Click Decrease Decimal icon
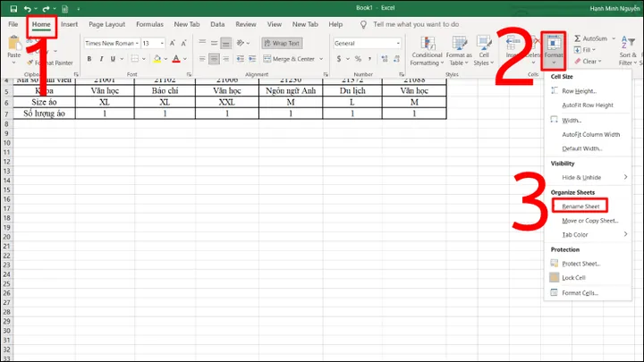 tap(397, 59)
